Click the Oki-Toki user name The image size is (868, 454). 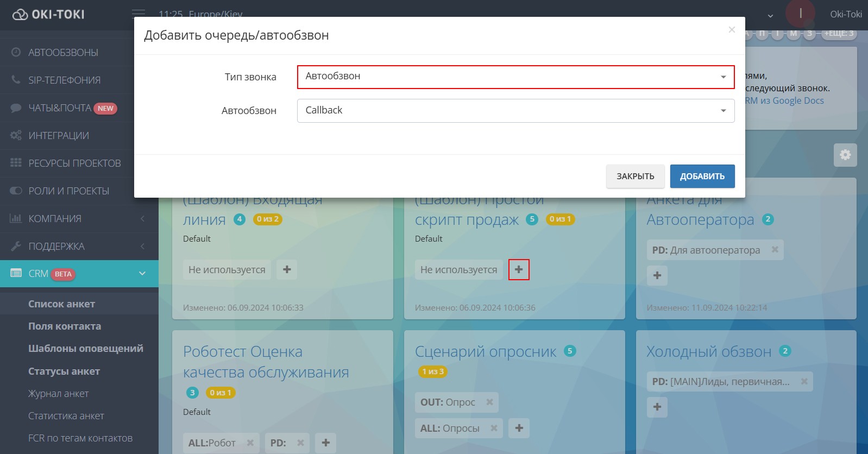click(846, 15)
